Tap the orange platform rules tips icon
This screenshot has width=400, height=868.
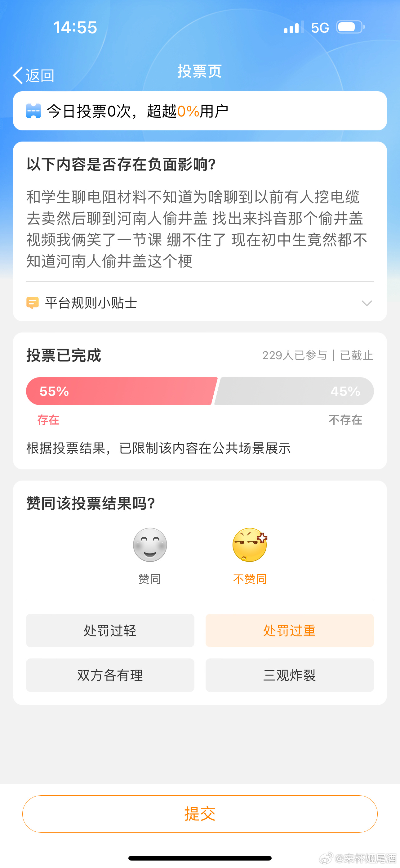(32, 303)
